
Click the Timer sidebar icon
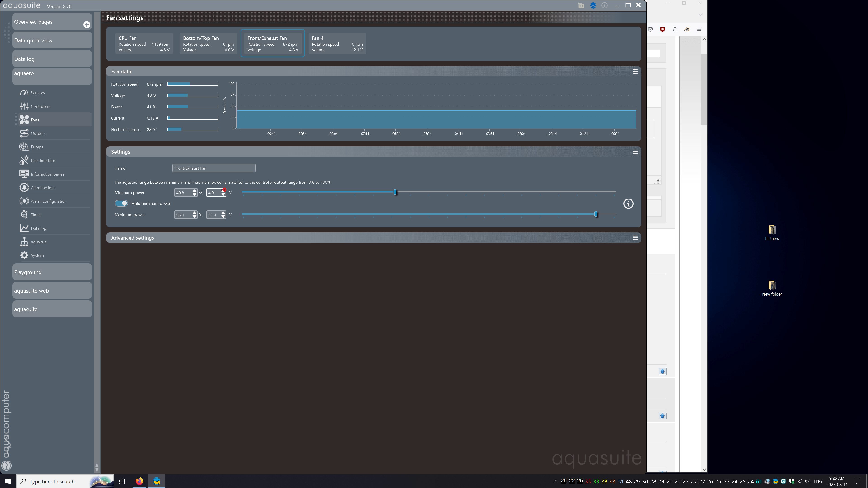tap(24, 215)
